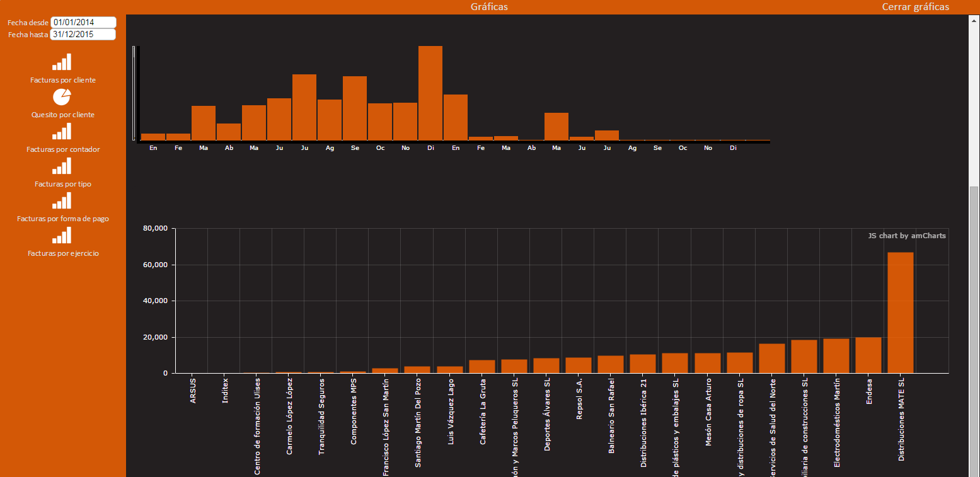Click the Fecha hasta date field
980x477 pixels.
[x=83, y=35]
